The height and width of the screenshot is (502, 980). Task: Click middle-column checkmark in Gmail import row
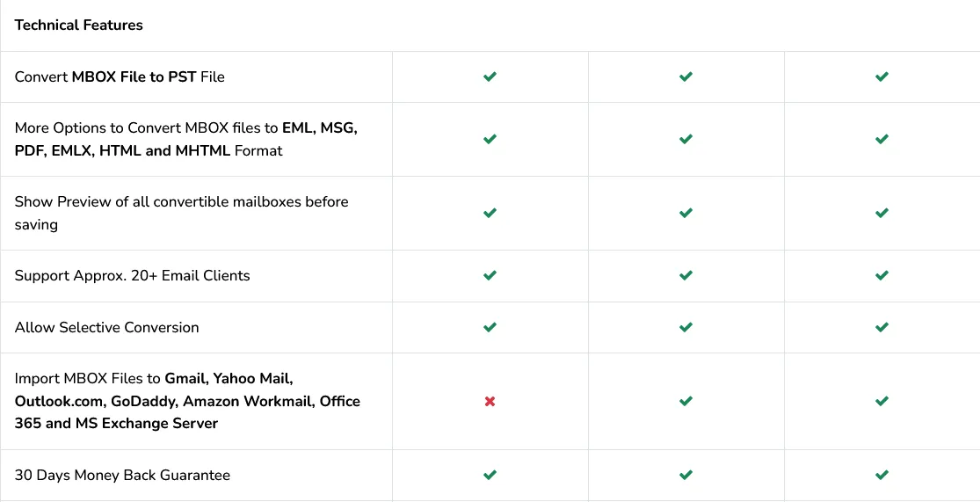pos(686,401)
